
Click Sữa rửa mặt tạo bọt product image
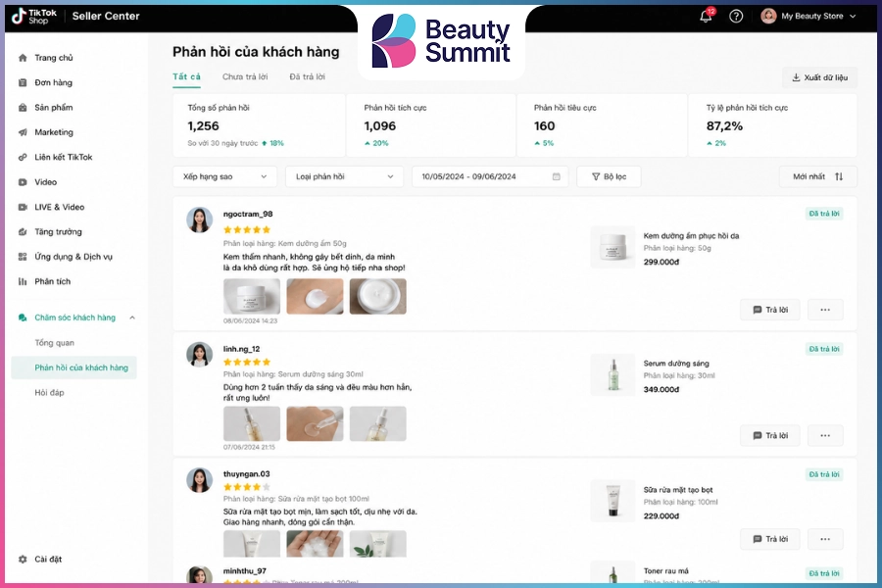pos(612,501)
